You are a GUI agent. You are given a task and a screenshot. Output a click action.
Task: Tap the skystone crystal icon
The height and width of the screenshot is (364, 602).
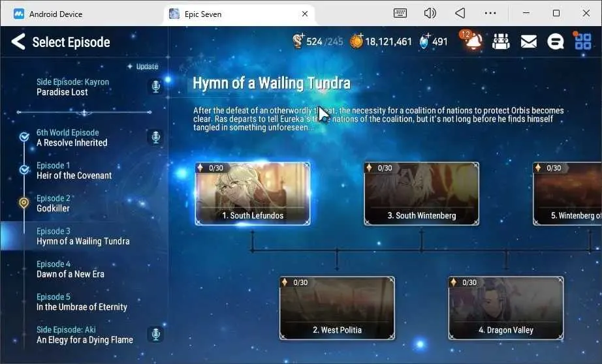[x=424, y=41]
